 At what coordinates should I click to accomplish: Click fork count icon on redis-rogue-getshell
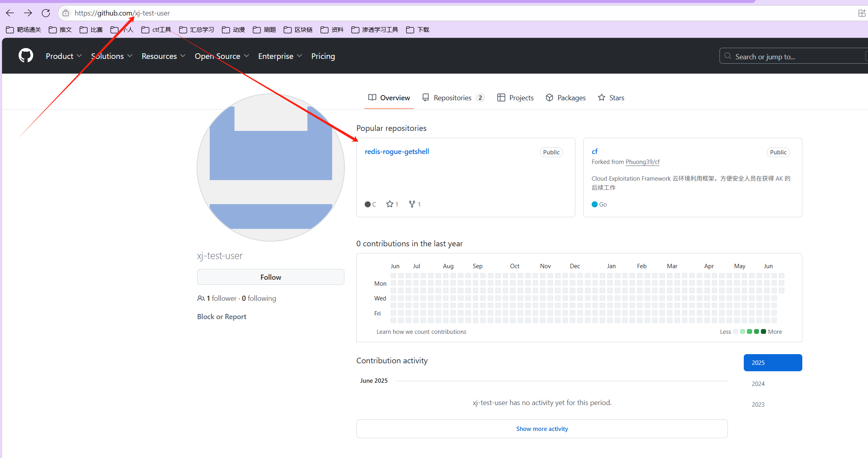[x=412, y=204]
